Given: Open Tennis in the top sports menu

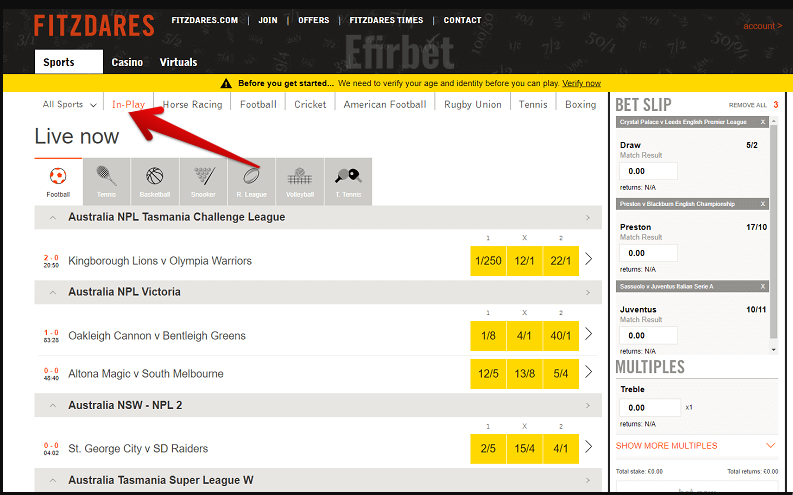Looking at the screenshot, I should 533,104.
